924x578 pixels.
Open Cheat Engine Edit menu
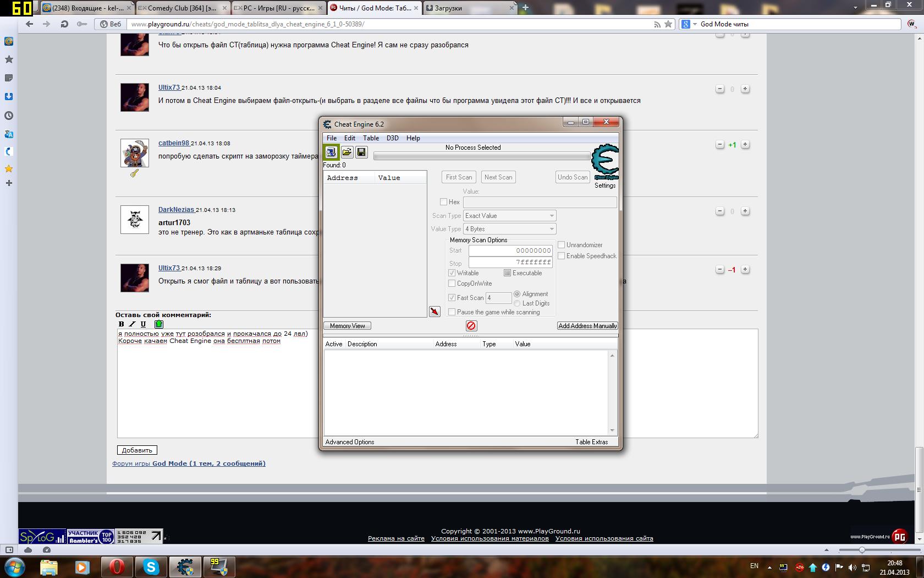click(x=350, y=138)
